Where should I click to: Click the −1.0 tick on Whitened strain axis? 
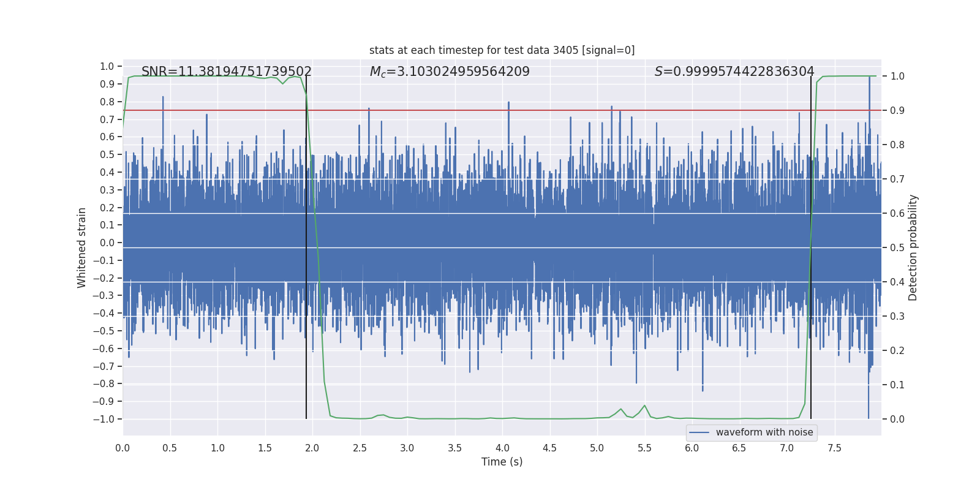pyautogui.click(x=104, y=420)
